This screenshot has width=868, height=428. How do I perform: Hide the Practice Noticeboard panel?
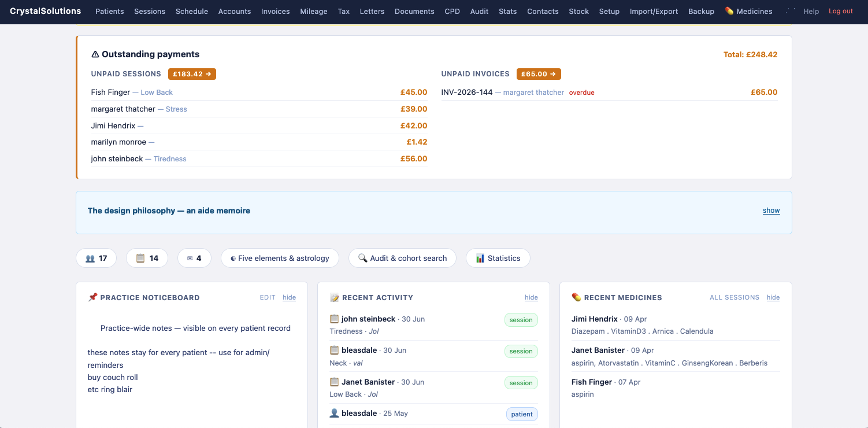pos(289,297)
